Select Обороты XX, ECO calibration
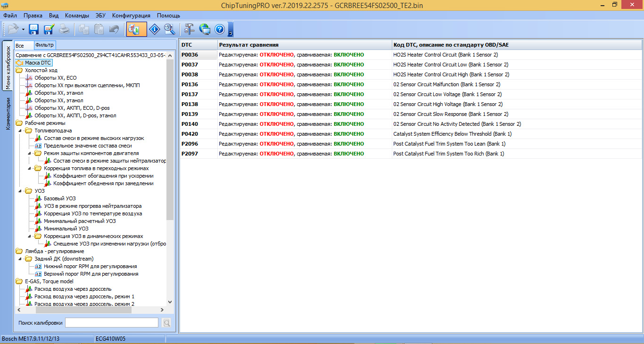Screen dimensions: 644x344 coord(55,78)
